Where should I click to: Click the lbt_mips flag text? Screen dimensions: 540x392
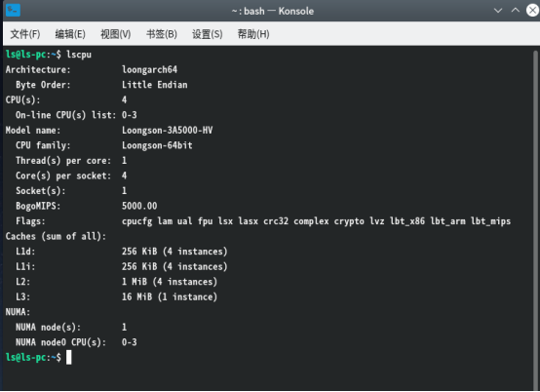[490, 221]
